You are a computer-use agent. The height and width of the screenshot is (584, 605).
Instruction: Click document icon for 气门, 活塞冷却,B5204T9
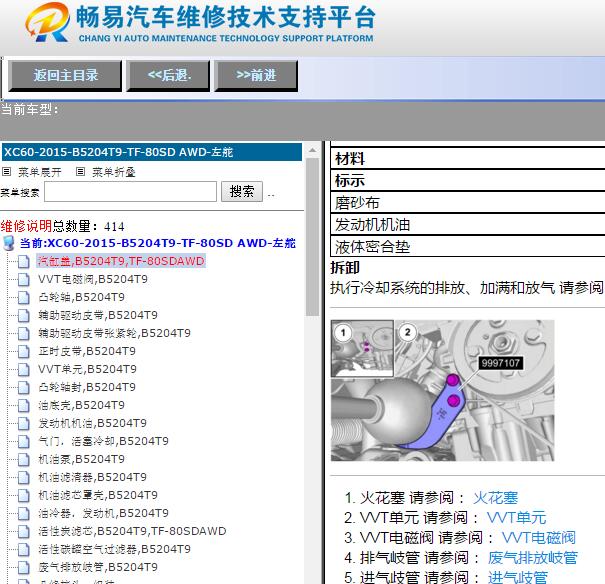24,441
